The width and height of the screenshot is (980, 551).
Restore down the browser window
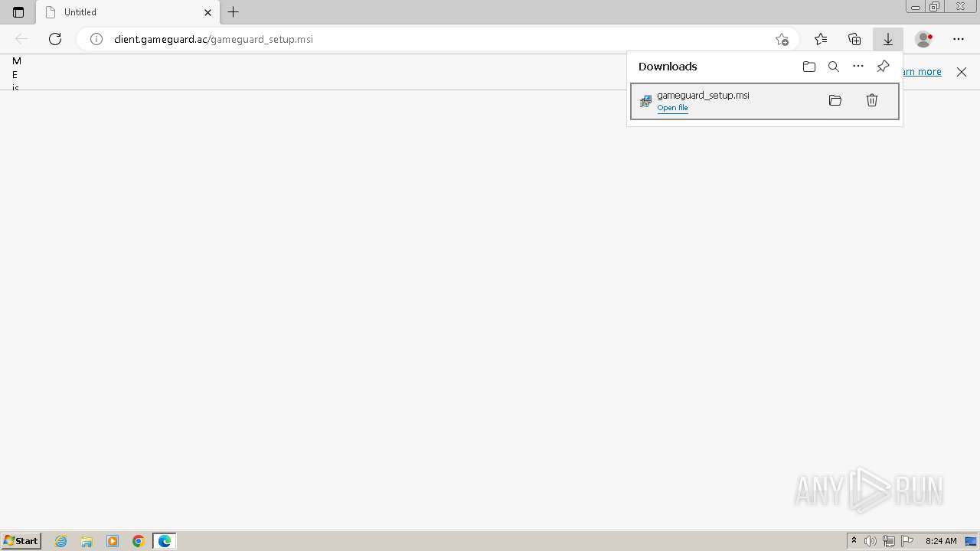point(934,6)
